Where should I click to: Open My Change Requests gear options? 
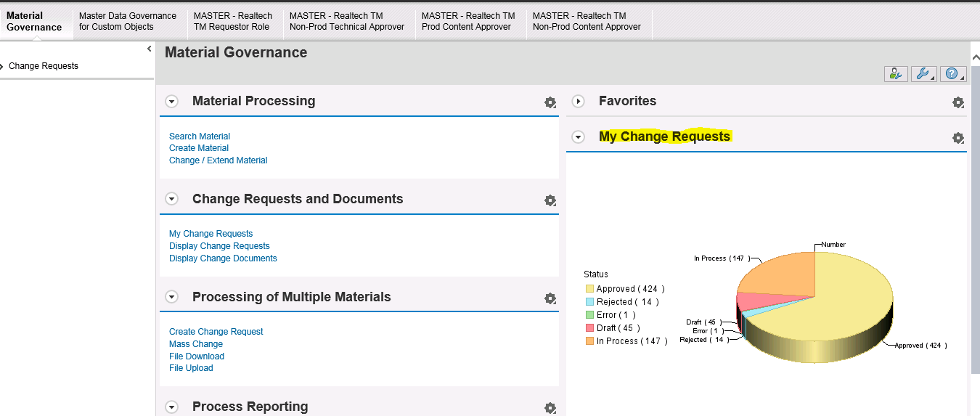point(957,138)
